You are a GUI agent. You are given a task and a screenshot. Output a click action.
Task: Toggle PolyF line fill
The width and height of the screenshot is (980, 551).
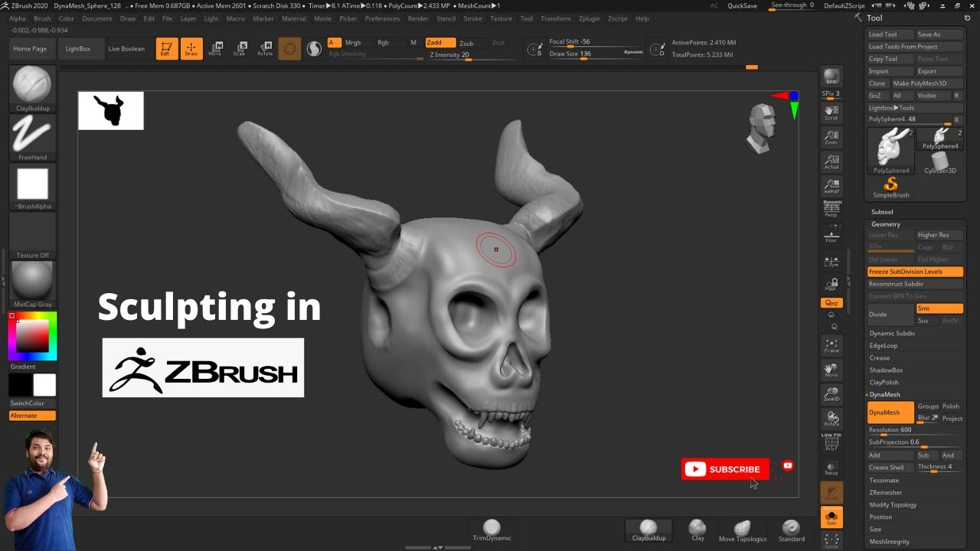[x=831, y=443]
